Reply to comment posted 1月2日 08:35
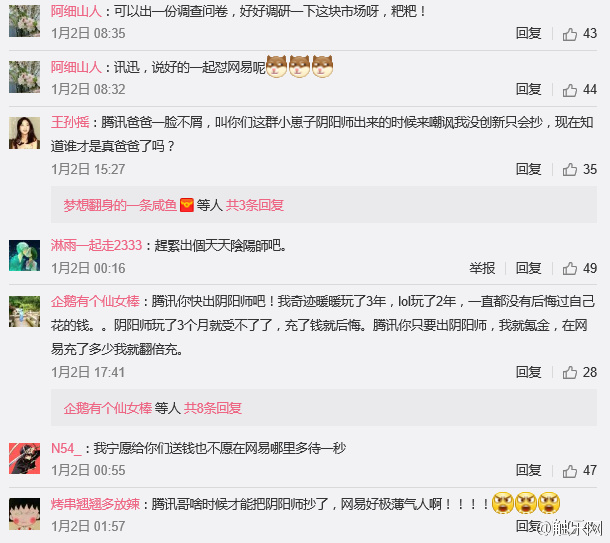Screen dimensions: 610x543 pos(528,33)
